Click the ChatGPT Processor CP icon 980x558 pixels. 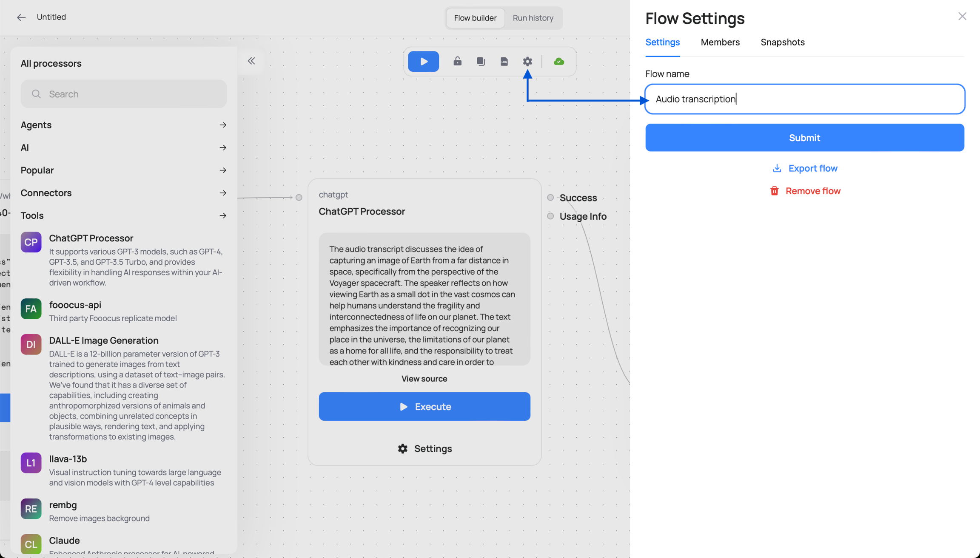(x=31, y=242)
